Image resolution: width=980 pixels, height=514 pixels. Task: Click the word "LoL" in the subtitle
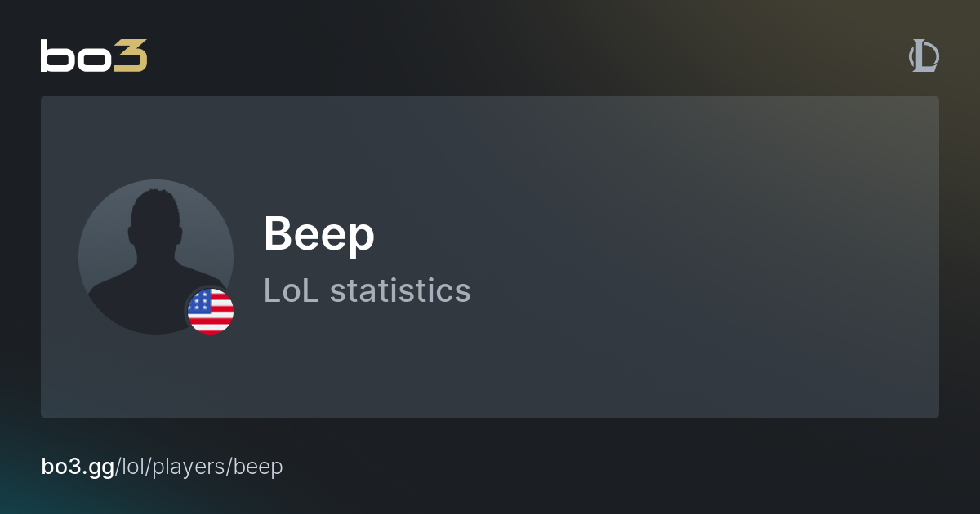[292, 290]
